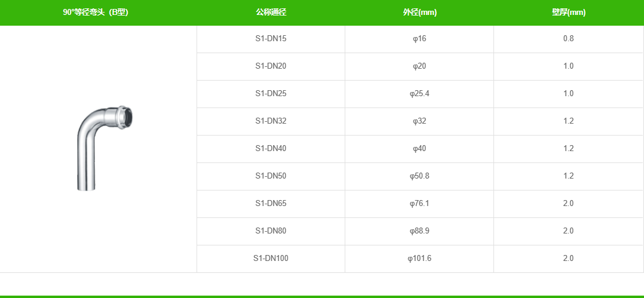Image resolution: width=644 pixels, height=298 pixels.
Task: Select the S1-DN80 cell
Action: coord(271,231)
